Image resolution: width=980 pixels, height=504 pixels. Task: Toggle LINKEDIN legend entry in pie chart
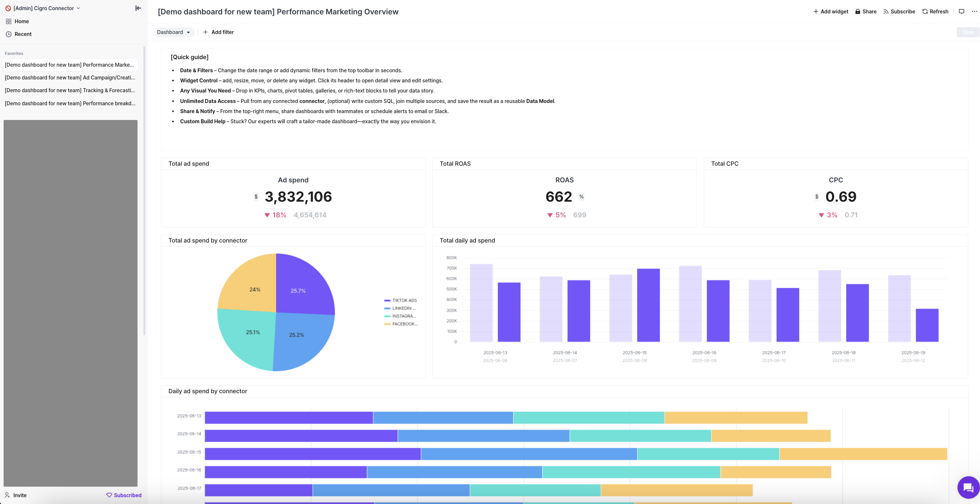pyautogui.click(x=403, y=308)
